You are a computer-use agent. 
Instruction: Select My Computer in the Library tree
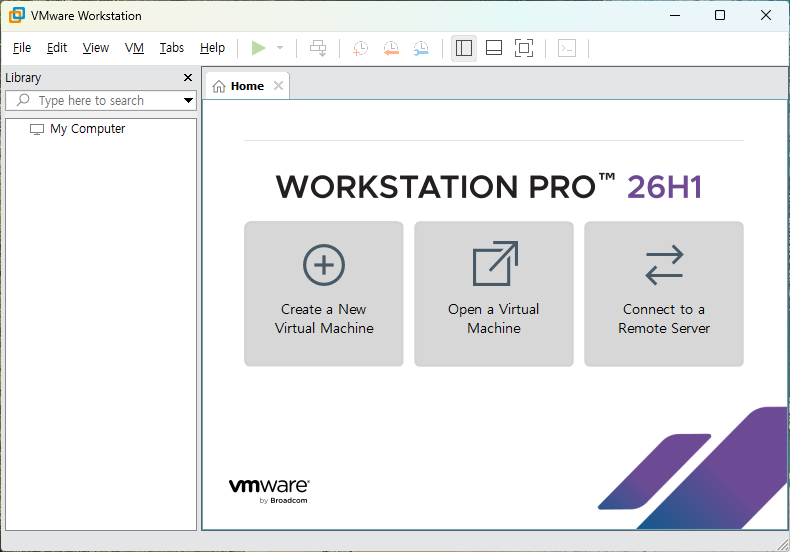tap(87, 129)
